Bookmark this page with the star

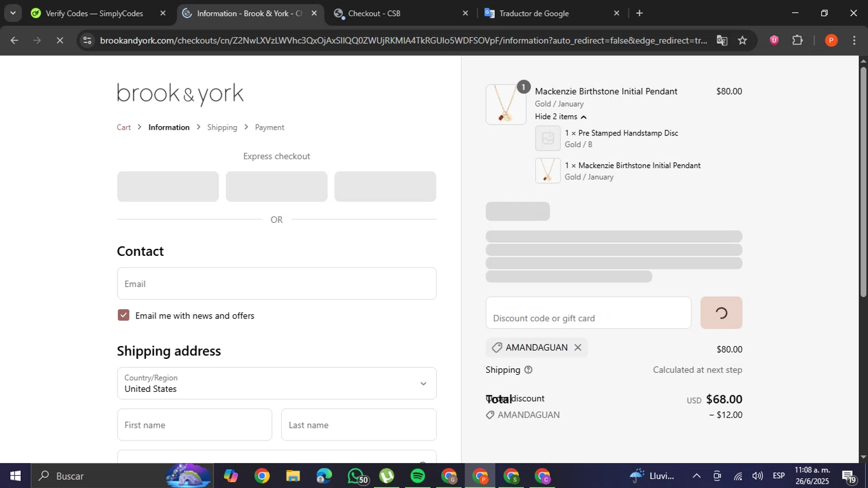(743, 41)
